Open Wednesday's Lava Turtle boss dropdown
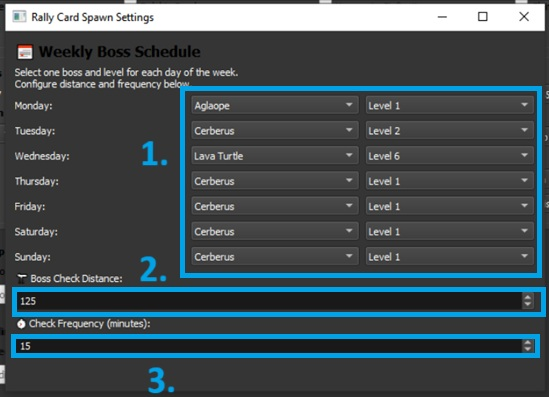This screenshot has height=397, width=549. click(x=275, y=156)
